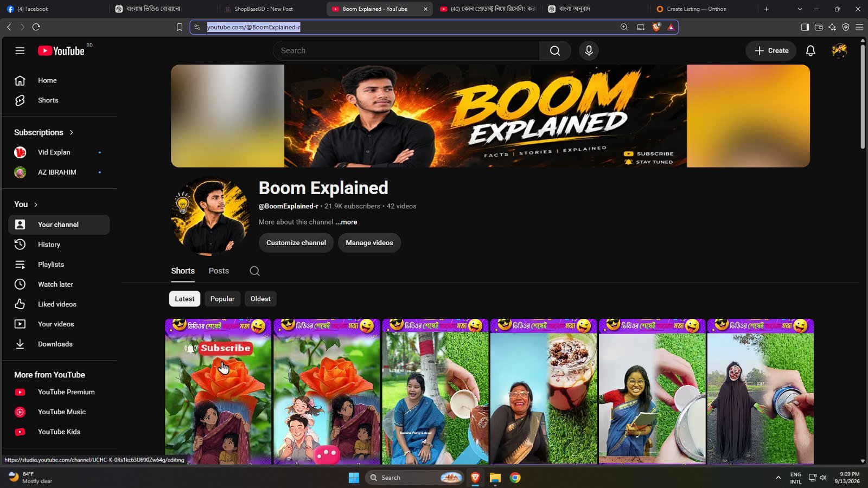Open Brave Wallet icon

click(819, 27)
